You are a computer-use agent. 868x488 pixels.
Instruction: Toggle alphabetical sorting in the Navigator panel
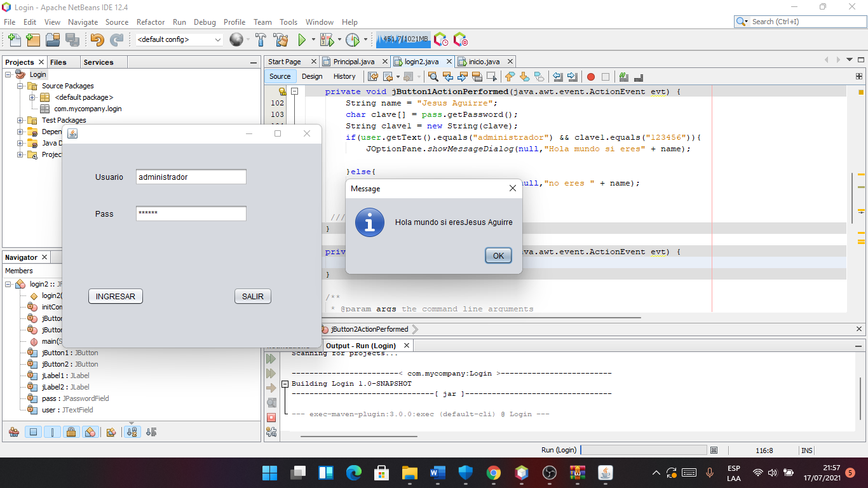point(132,432)
